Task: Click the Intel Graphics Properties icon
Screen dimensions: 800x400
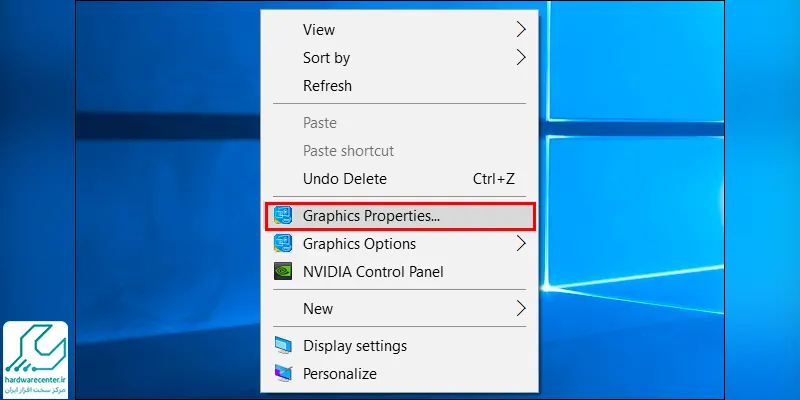Action: [283, 216]
